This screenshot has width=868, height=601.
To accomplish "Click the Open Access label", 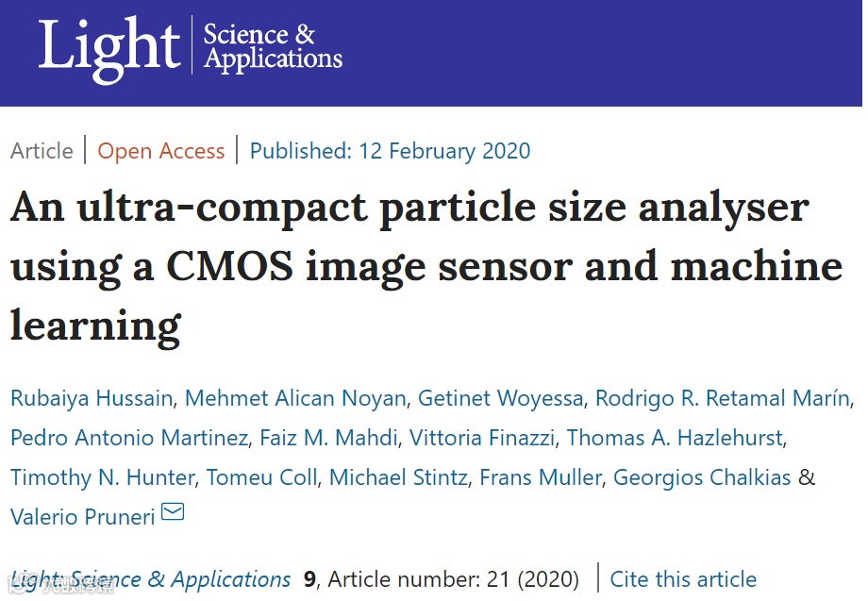I will [161, 151].
